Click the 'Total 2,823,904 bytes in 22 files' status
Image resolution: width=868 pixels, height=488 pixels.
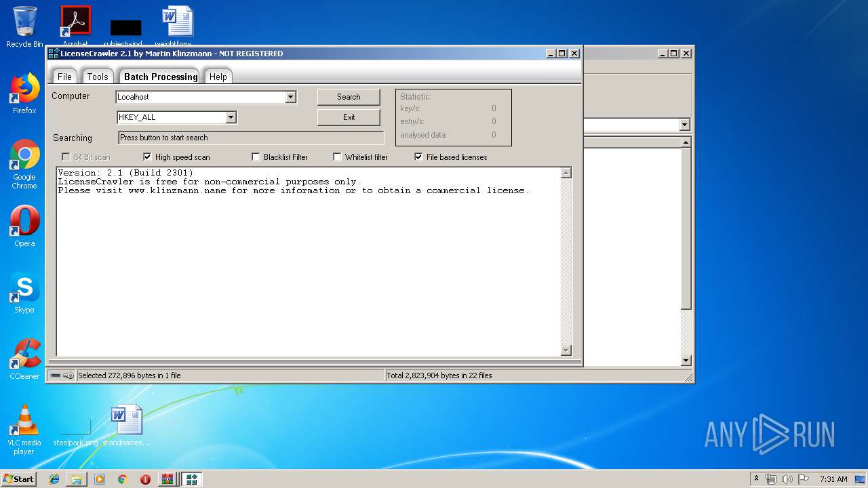click(x=439, y=375)
